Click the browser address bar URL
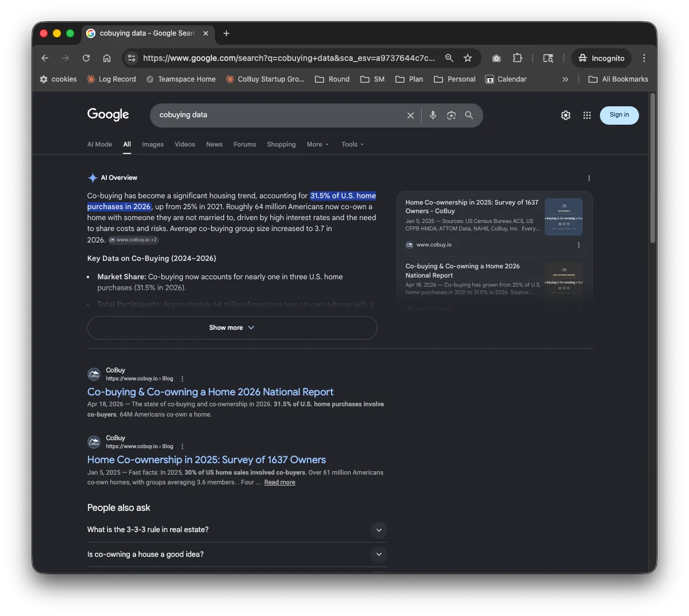Viewport: 689px width, 616px height. [x=288, y=58]
